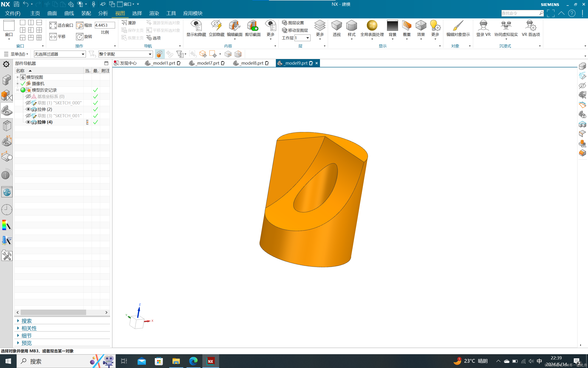Click Move to Layer (移动至图层)
The height and width of the screenshot is (368, 588).
295,30
